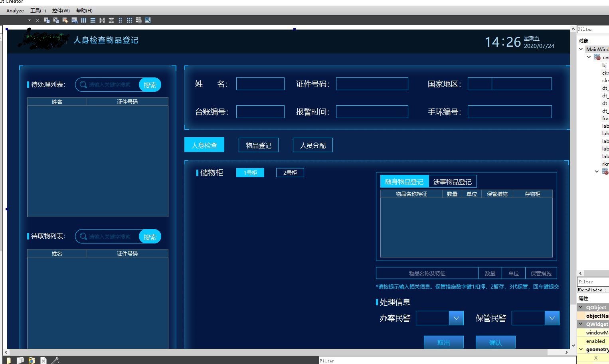Viewport: 609px width, 364px height.
Task: Switch to the 随身物品登记 tab
Action: click(x=404, y=182)
